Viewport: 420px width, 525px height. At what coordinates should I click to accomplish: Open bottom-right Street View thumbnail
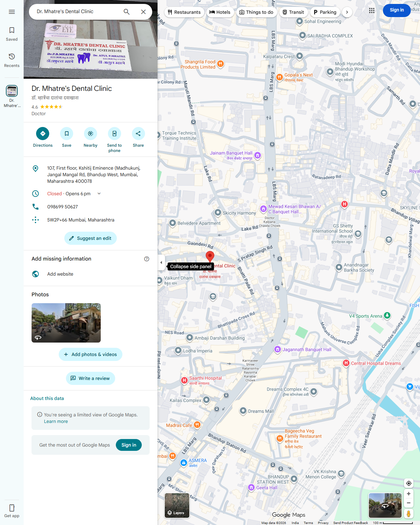[385, 506]
